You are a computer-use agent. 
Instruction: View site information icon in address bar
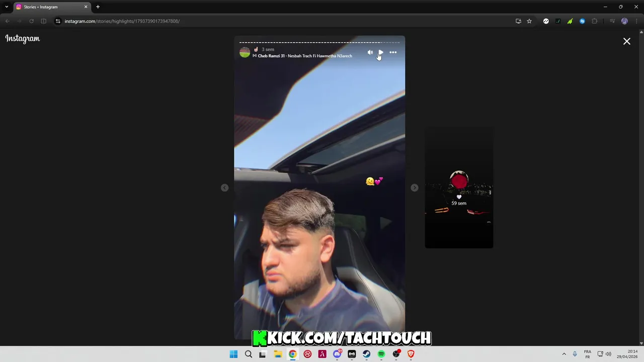[58, 21]
